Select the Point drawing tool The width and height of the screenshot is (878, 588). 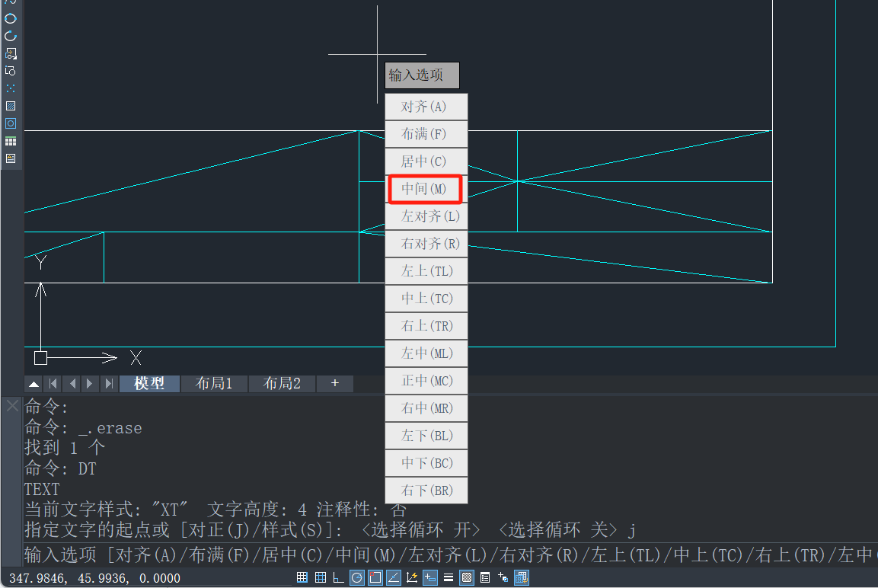point(11,88)
